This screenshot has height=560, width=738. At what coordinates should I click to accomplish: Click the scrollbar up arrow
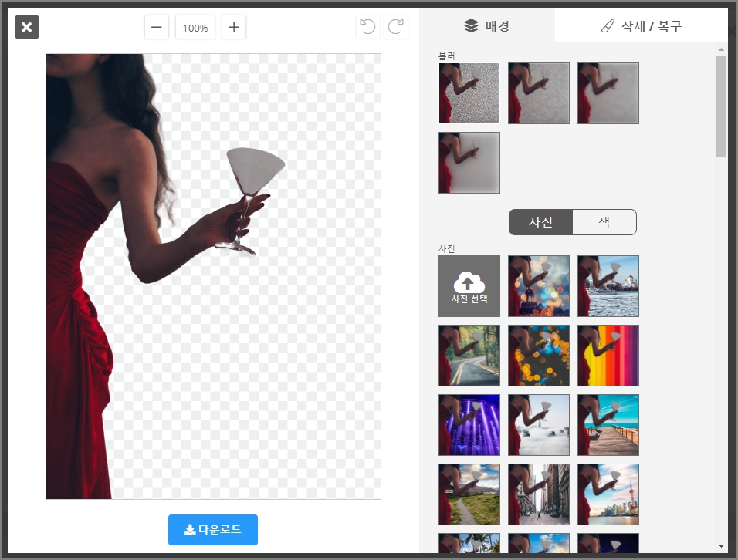coord(721,49)
